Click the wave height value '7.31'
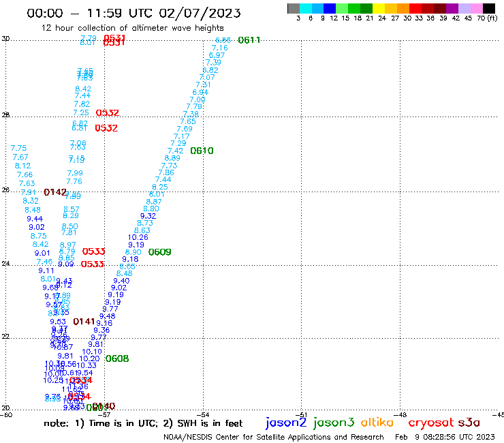Viewport: 504px width, 443px height. pos(204,85)
